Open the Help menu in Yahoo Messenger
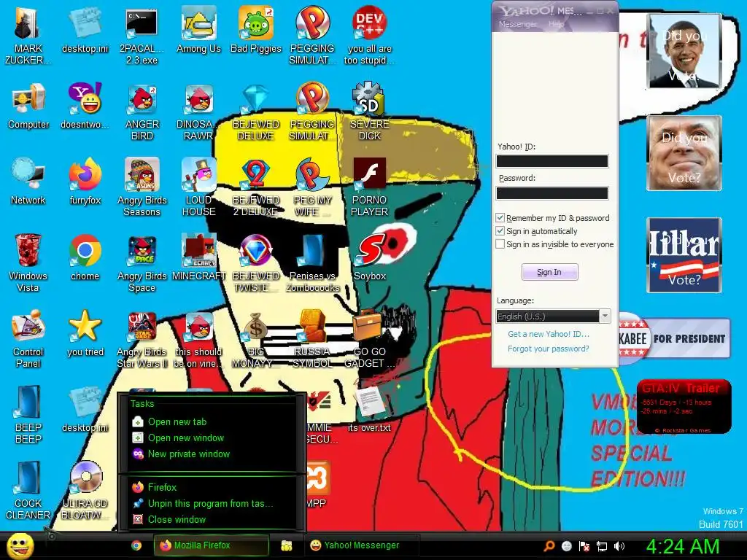Image resolution: width=747 pixels, height=560 pixels. (556, 24)
